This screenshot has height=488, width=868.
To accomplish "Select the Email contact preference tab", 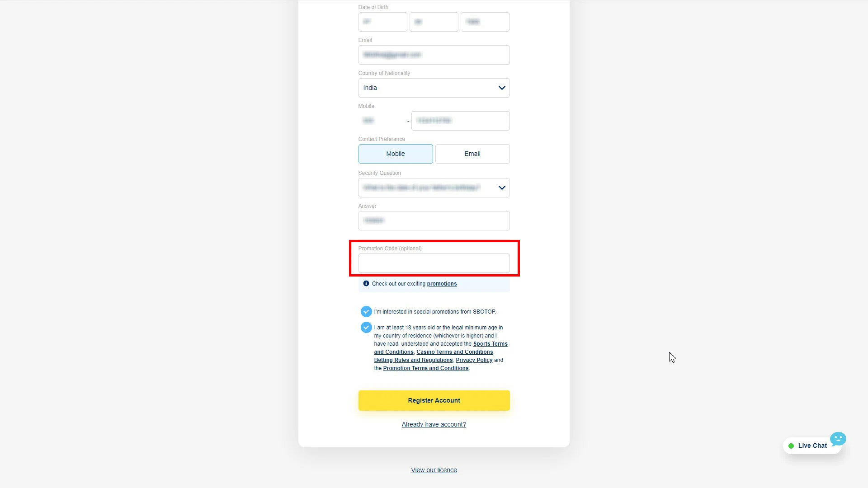I will [472, 153].
